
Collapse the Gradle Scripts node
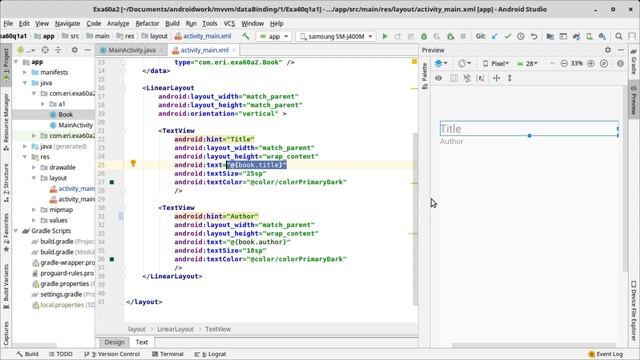(16, 231)
